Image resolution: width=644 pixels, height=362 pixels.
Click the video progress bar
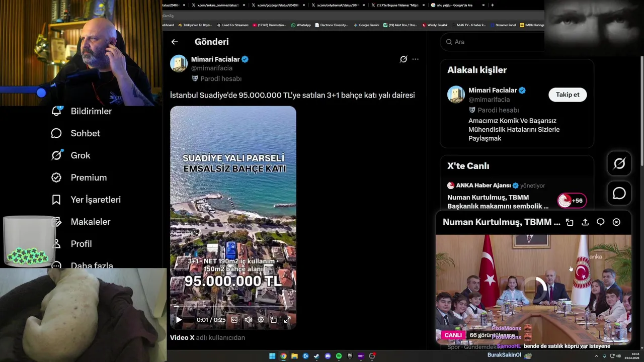click(x=233, y=306)
